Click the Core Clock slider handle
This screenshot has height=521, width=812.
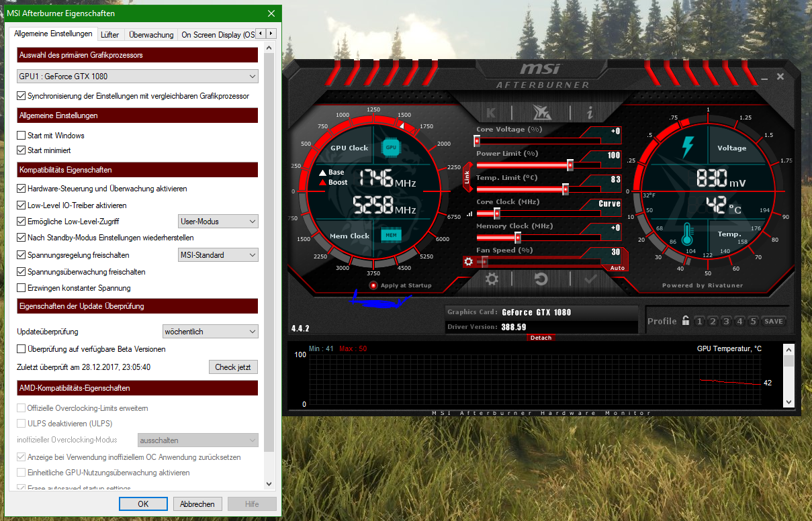(497, 214)
